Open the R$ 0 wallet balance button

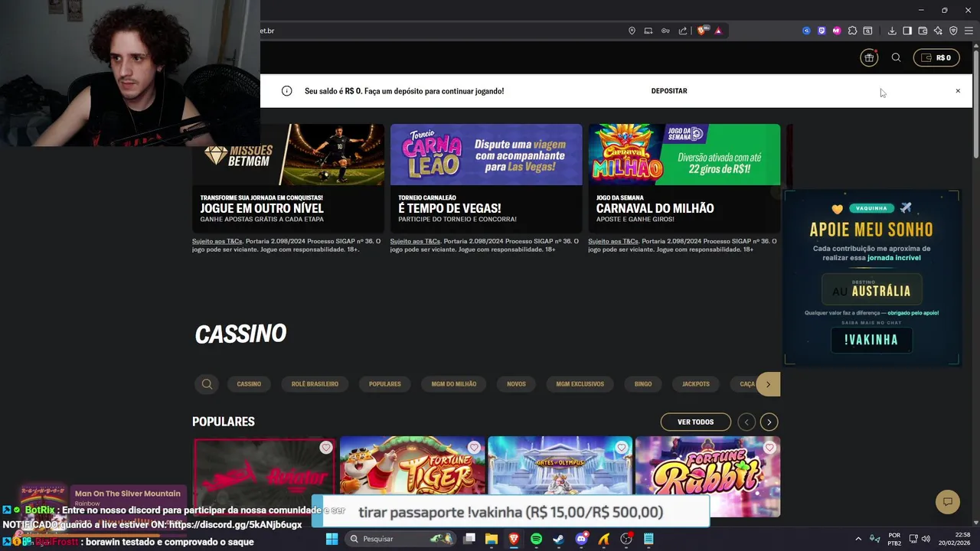point(936,57)
